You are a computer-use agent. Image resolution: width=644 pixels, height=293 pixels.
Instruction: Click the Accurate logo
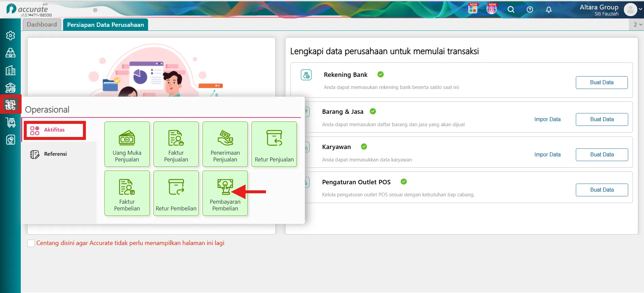[x=28, y=9]
